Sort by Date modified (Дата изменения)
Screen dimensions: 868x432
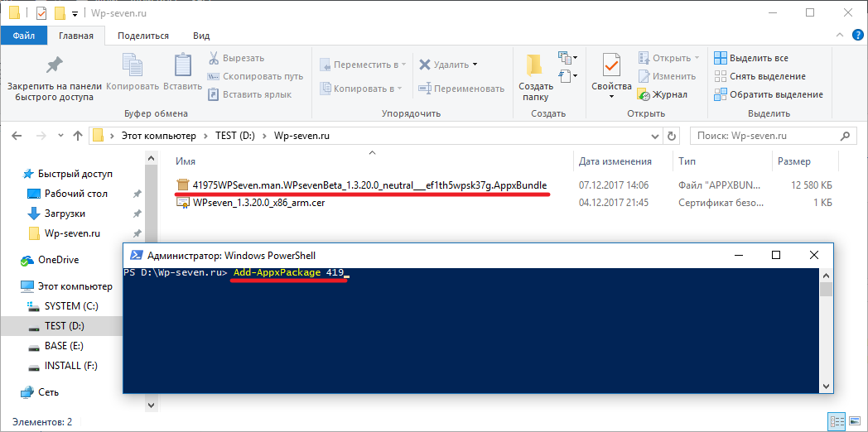615,161
